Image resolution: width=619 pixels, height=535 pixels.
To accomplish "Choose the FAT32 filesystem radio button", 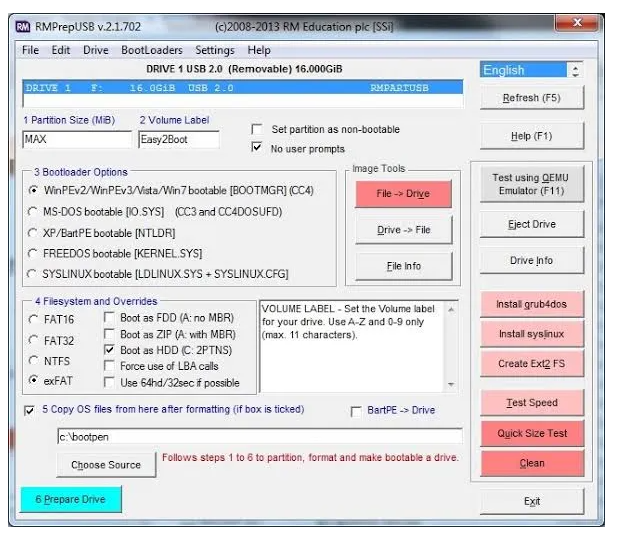I will pos(35,339).
